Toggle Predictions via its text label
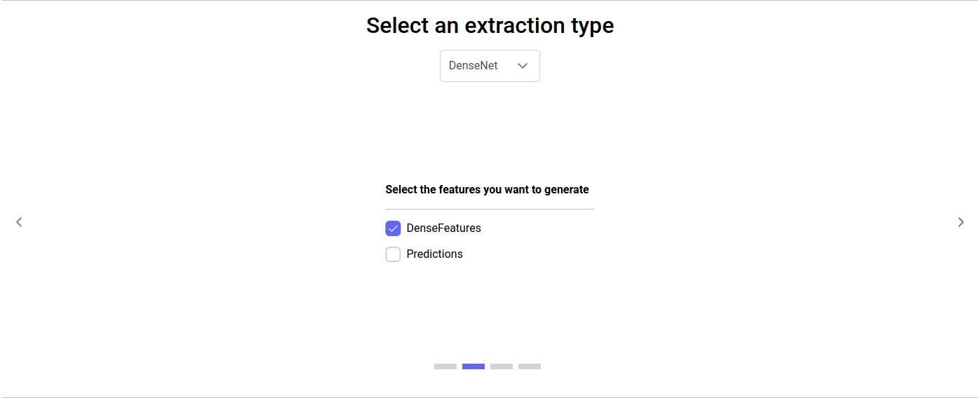Viewport: 980px width, 398px height. pos(434,254)
